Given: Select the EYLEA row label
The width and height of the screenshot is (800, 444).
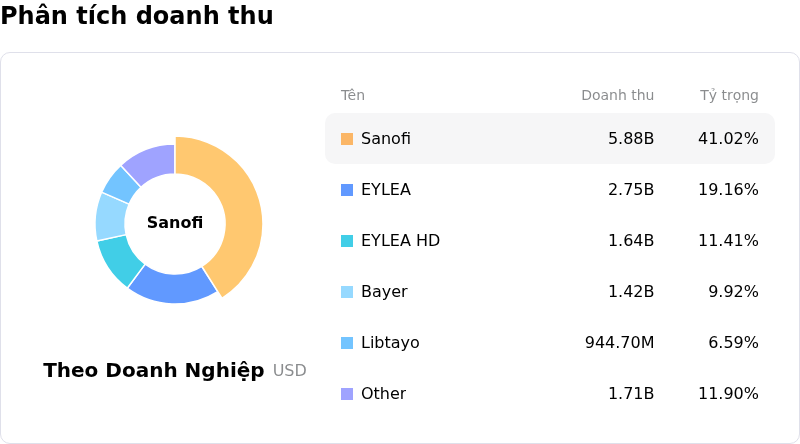Looking at the screenshot, I should pyautogui.click(x=386, y=190).
